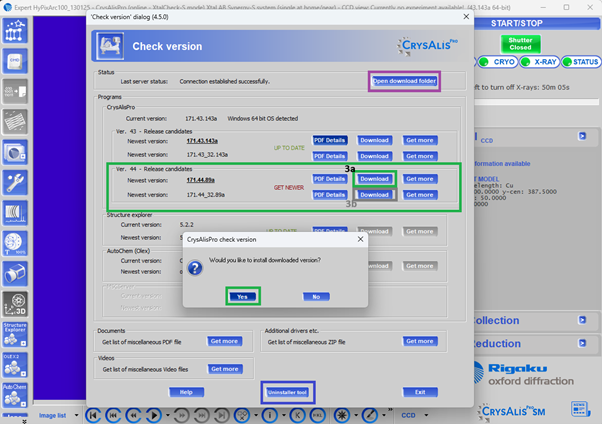Screen dimensions: 602x424
Task: Open the Uninstaller tool
Action: pos(288,392)
